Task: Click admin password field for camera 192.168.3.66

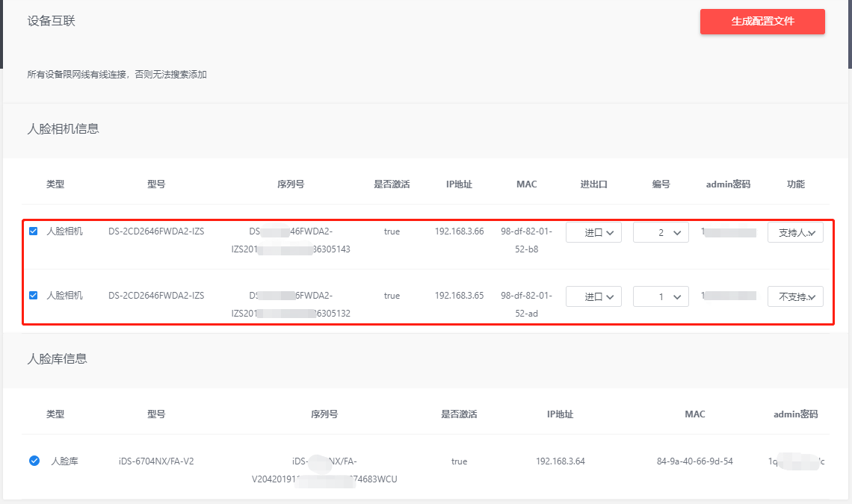Action: click(x=728, y=232)
